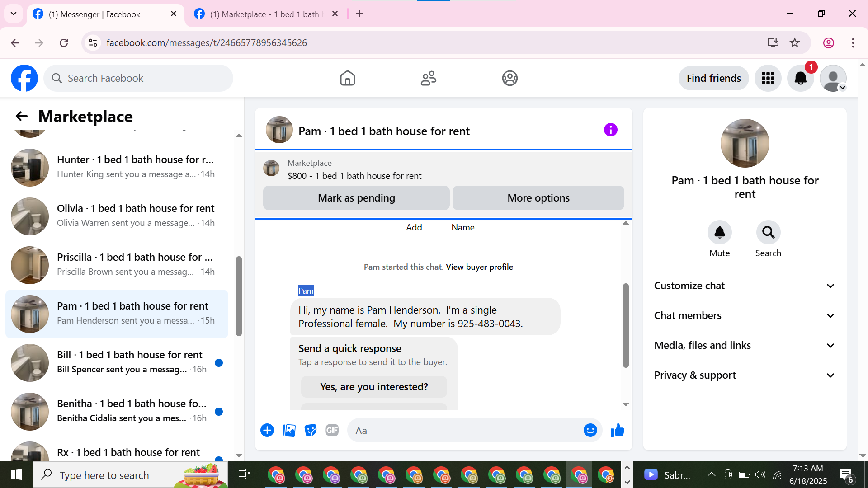Viewport: 868px width, 488px height.
Task: Open the tab search dropdown arrow
Action: pyautogui.click(x=14, y=14)
